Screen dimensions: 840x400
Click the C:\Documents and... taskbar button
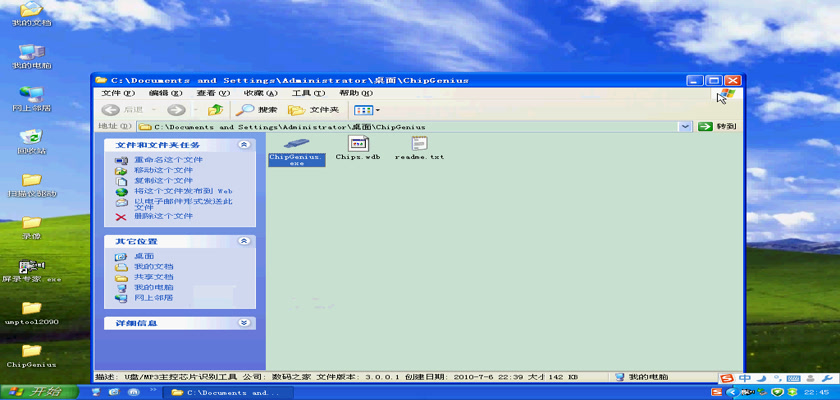point(226,393)
